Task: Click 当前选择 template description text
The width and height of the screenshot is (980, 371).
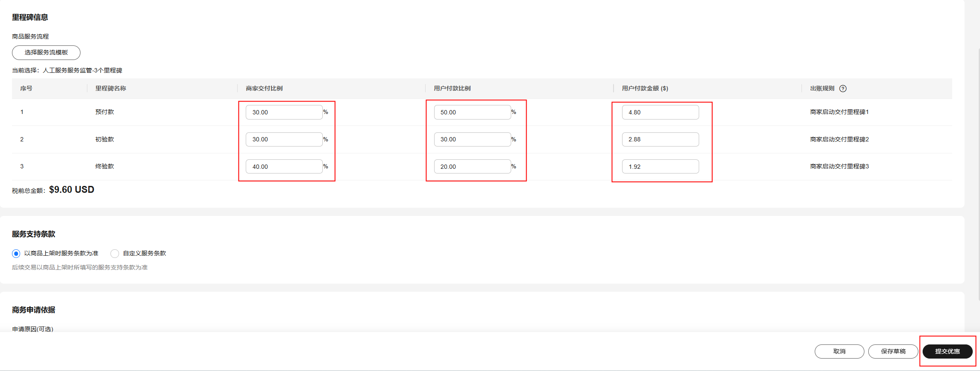Action: [67, 71]
